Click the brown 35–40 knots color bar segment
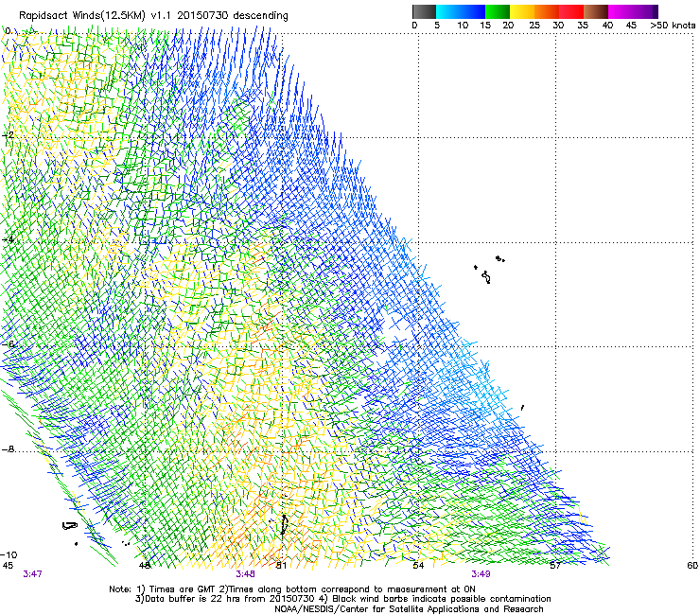This screenshot has height=615, width=700. tap(596, 11)
